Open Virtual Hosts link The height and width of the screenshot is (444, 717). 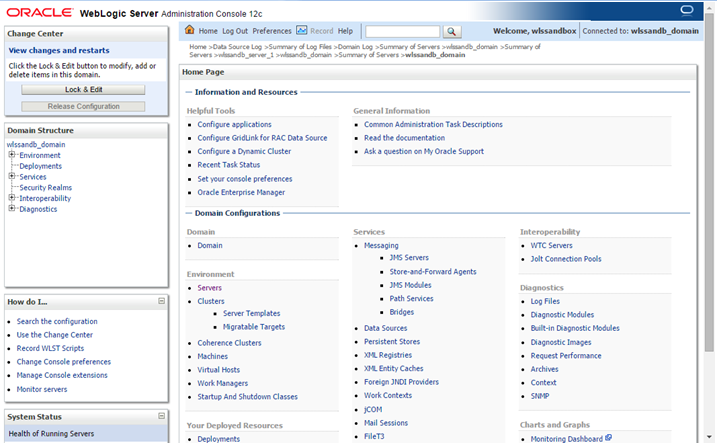click(219, 370)
